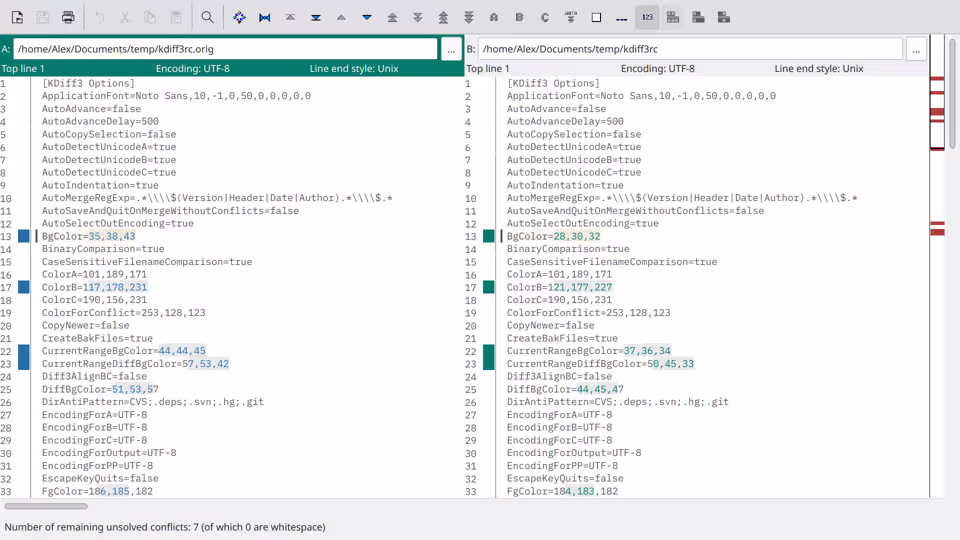Viewport: 960px width, 540px height.
Task: Click 'ColorForConflict=253,128,123' in pane B
Action: pos(588,313)
